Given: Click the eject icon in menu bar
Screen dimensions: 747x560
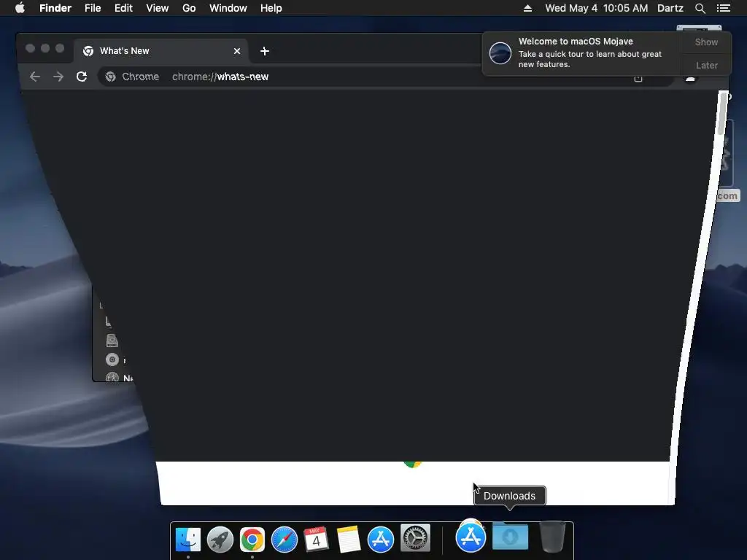Looking at the screenshot, I should point(527,8).
